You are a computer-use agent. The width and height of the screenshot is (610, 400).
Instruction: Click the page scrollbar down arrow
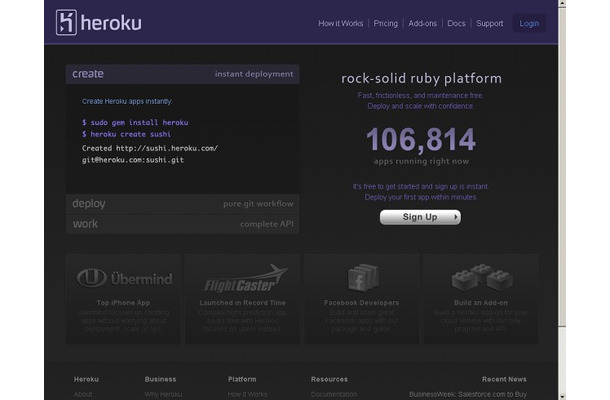[x=562, y=396]
